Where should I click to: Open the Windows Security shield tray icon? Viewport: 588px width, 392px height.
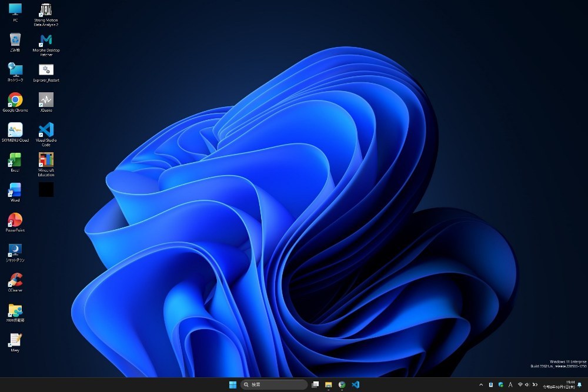(500, 384)
